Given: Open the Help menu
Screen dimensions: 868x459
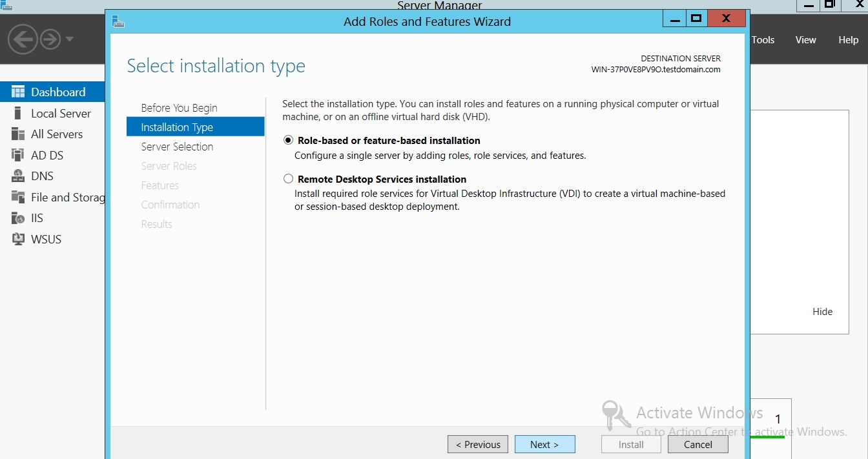Looking at the screenshot, I should pos(848,40).
